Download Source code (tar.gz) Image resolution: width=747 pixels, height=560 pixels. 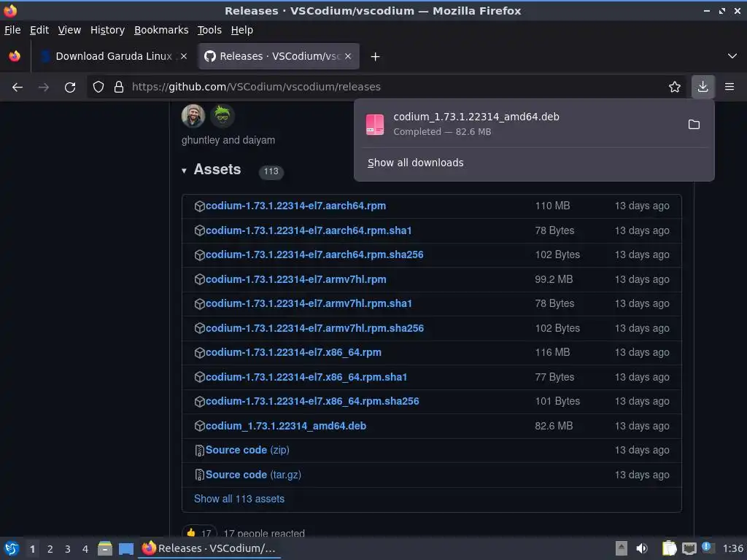pyautogui.click(x=253, y=475)
